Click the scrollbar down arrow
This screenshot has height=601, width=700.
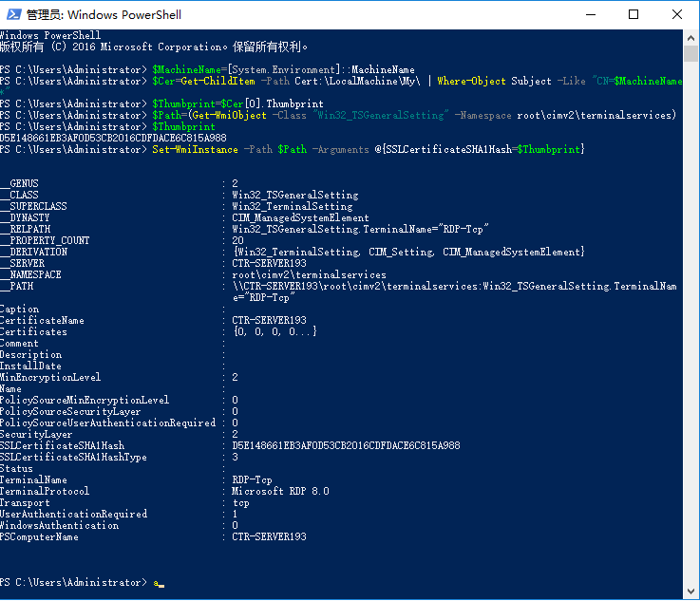(691, 592)
